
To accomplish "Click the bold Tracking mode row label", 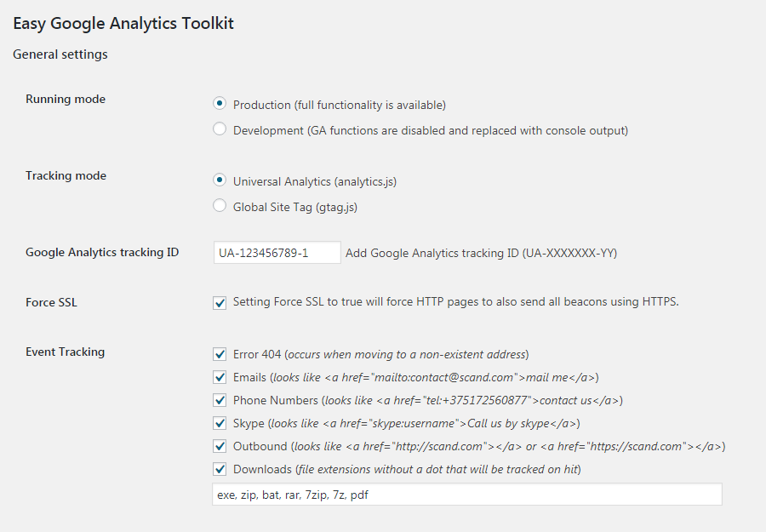I will [66, 175].
